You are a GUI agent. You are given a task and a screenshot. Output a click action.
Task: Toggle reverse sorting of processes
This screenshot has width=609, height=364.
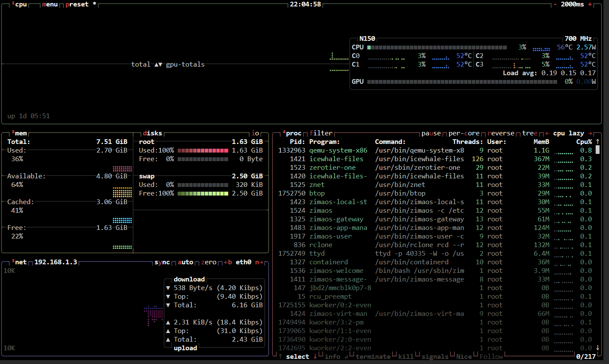[501, 133]
